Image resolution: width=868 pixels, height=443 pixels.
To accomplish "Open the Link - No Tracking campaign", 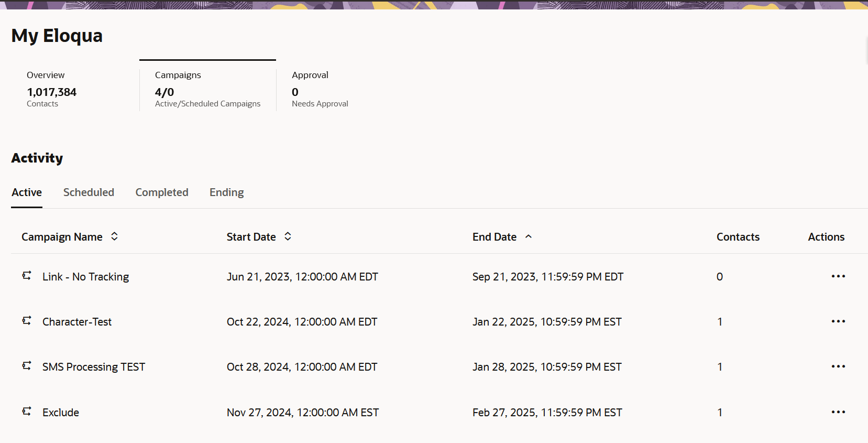I will [x=86, y=277].
